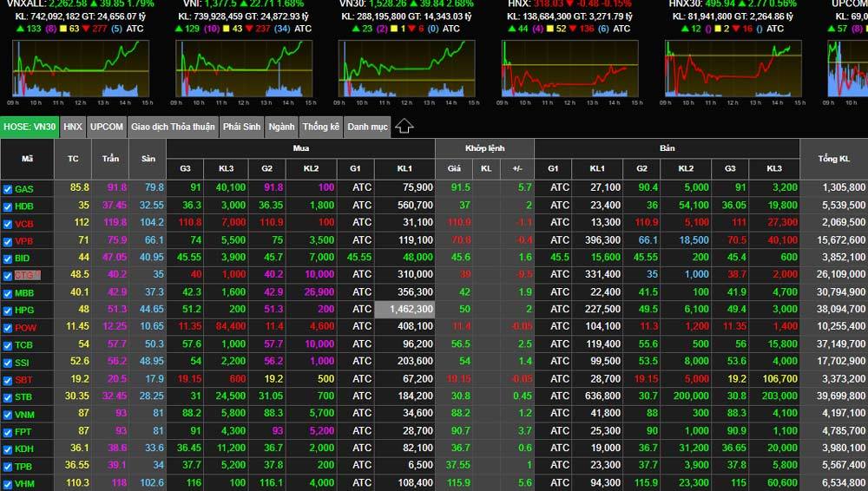Toggle the HPG row checkbox
Image resolution: width=868 pixels, height=491 pixels.
click(x=8, y=311)
